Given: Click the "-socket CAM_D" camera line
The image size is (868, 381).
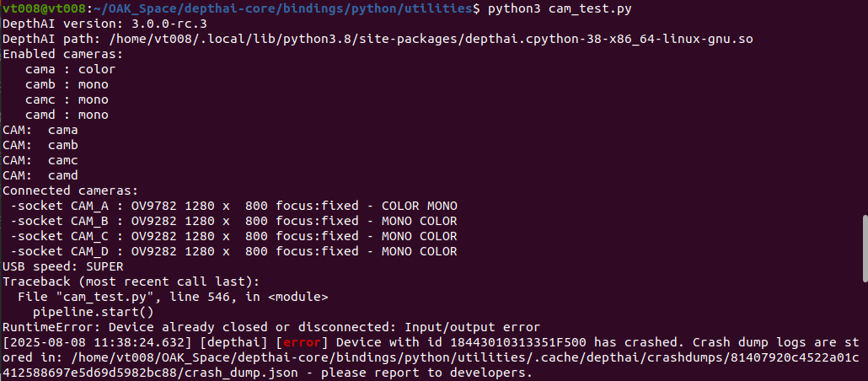Looking at the screenshot, I should 233,251.
